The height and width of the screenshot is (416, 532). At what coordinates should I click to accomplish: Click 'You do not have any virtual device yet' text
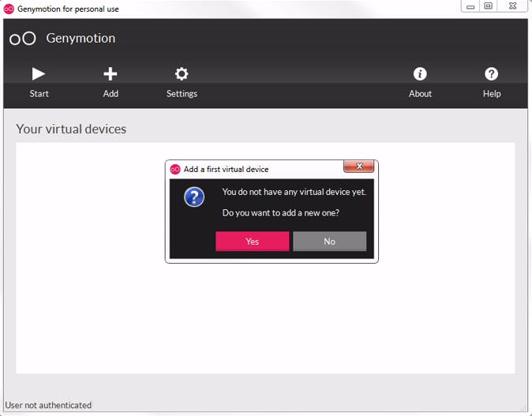pyautogui.click(x=294, y=192)
